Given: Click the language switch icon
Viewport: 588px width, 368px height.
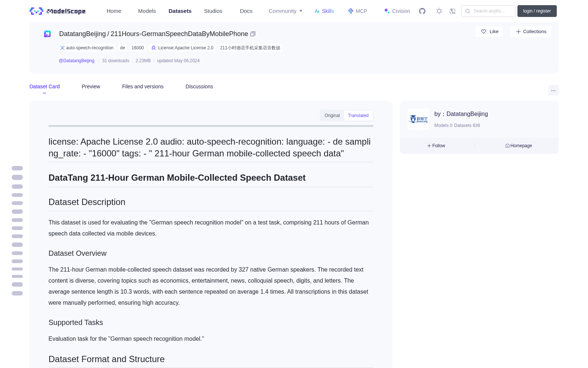Looking at the screenshot, I should [x=452, y=11].
